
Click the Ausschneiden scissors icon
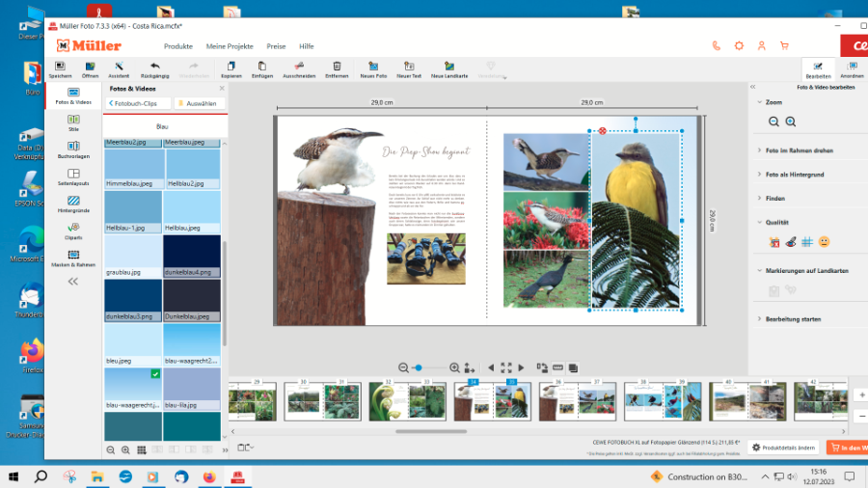coord(299,68)
